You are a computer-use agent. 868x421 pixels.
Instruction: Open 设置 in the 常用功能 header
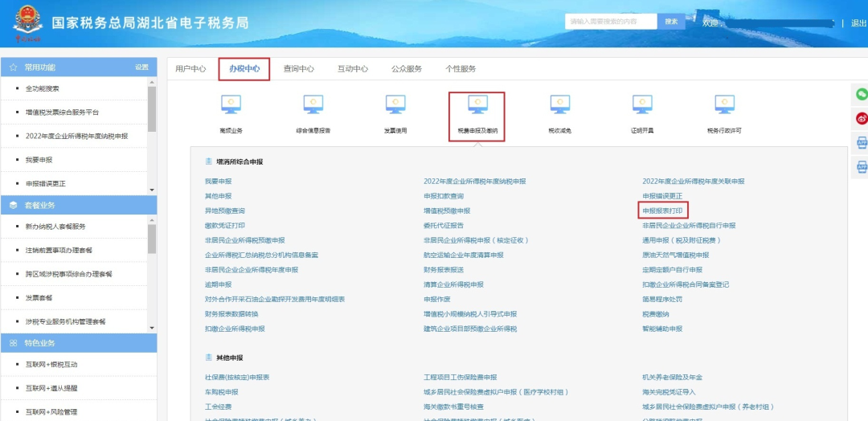click(141, 67)
